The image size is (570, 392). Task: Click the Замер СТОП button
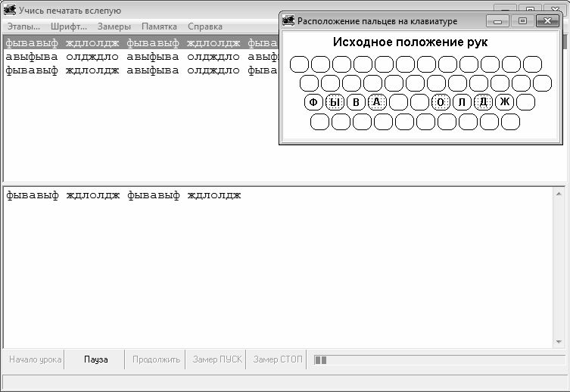click(278, 359)
